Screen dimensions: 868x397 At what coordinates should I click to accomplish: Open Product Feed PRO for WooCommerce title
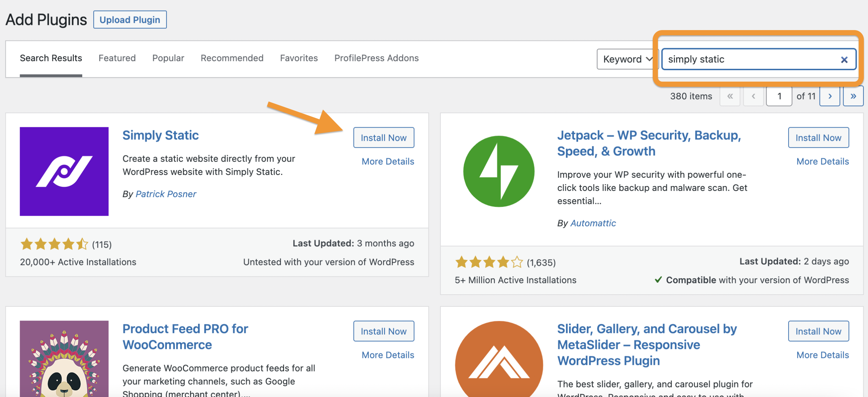click(x=185, y=337)
